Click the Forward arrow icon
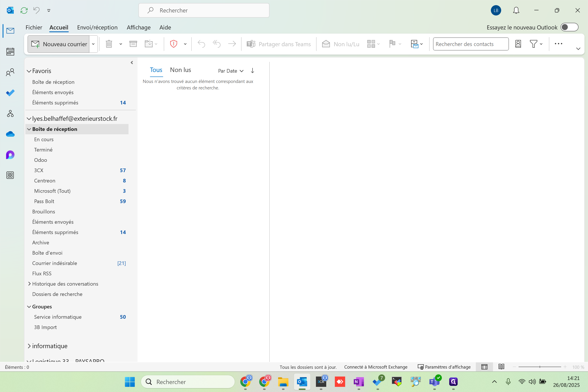The height and width of the screenshot is (392, 588). 232,44
